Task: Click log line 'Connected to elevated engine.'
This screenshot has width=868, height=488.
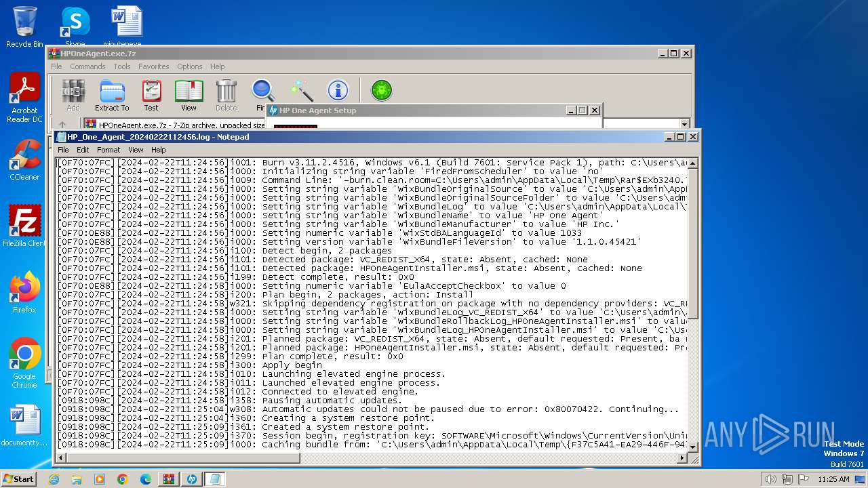Action: (x=340, y=391)
